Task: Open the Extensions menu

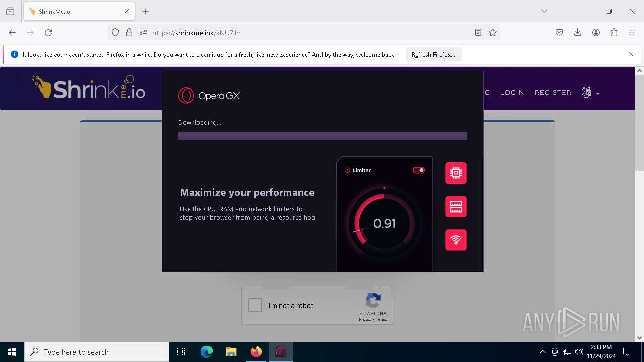Action: pyautogui.click(x=614, y=32)
